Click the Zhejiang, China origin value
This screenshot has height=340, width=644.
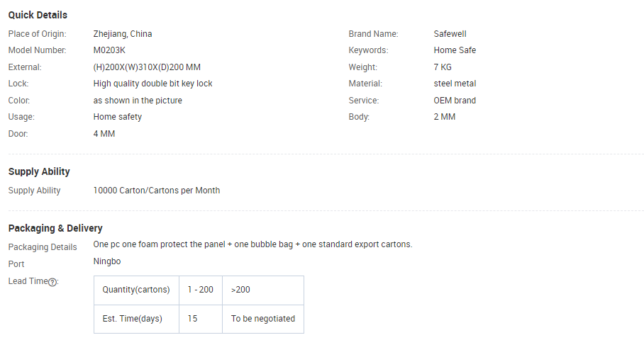(x=123, y=34)
